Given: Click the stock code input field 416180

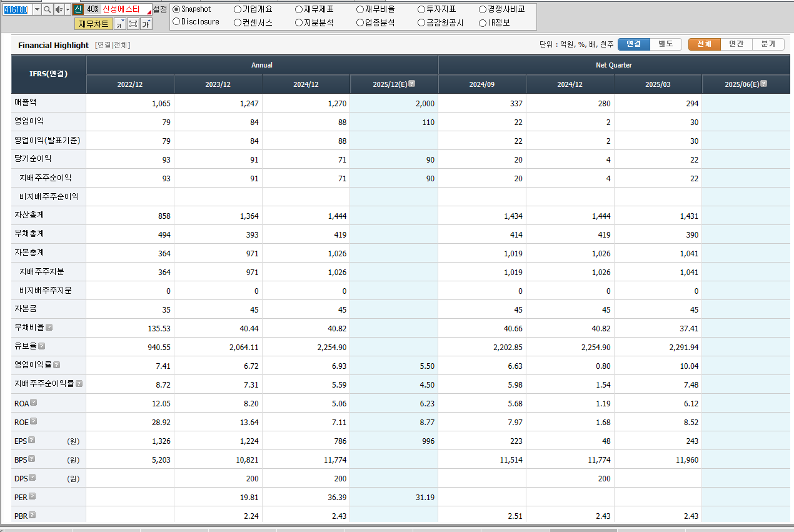Looking at the screenshot, I should (17, 9).
